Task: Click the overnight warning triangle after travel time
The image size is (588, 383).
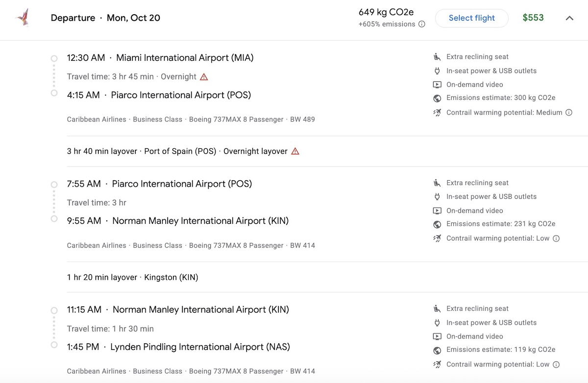Action: pos(204,77)
